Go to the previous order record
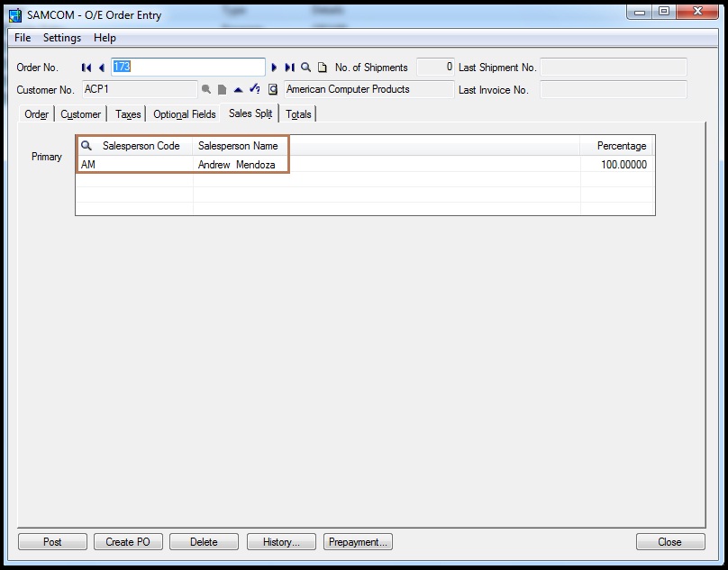The width and height of the screenshot is (728, 570). 102,68
